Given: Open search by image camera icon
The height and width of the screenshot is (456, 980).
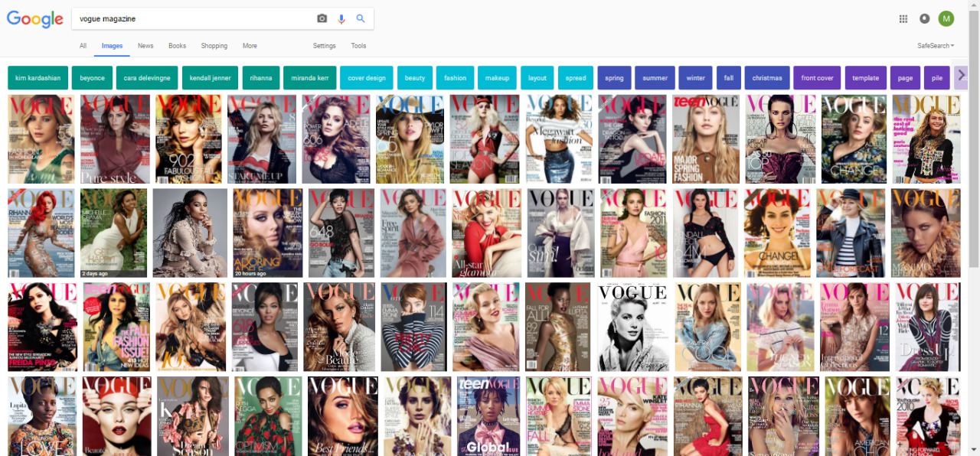Looking at the screenshot, I should 322,18.
